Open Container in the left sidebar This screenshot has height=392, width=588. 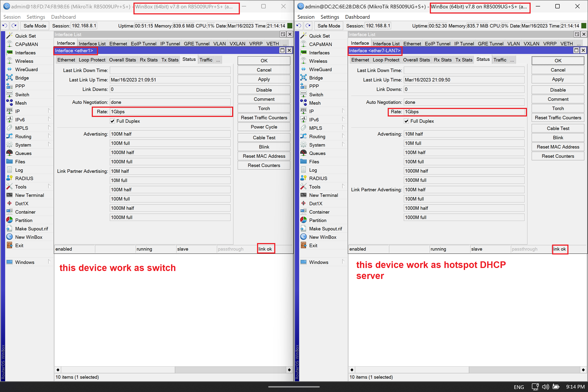coord(25,212)
